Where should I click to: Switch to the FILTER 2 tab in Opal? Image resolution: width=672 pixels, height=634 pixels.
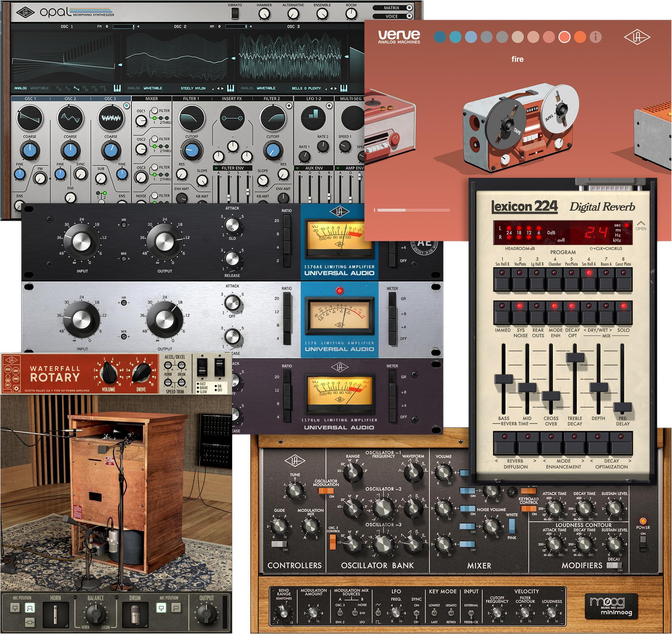(272, 99)
